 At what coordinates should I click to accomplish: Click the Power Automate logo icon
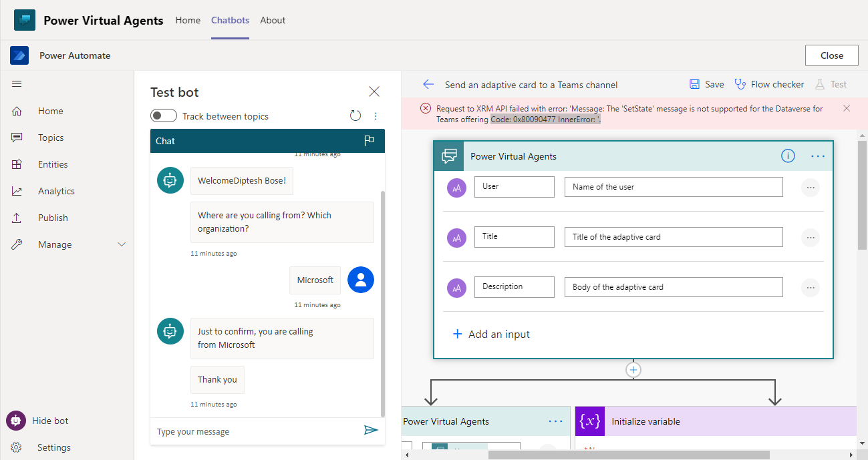pos(19,55)
